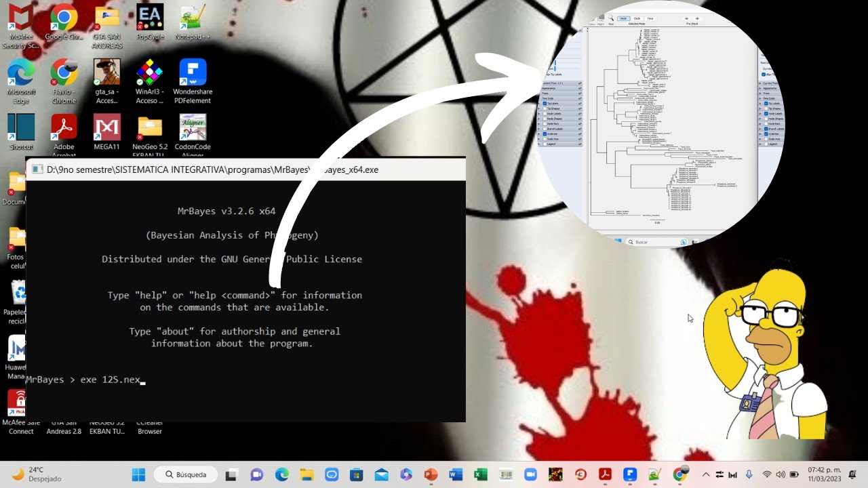Enable Node Labels checkbox in left FigTree panel
Viewport: 868px width, 488px height.
(545, 113)
